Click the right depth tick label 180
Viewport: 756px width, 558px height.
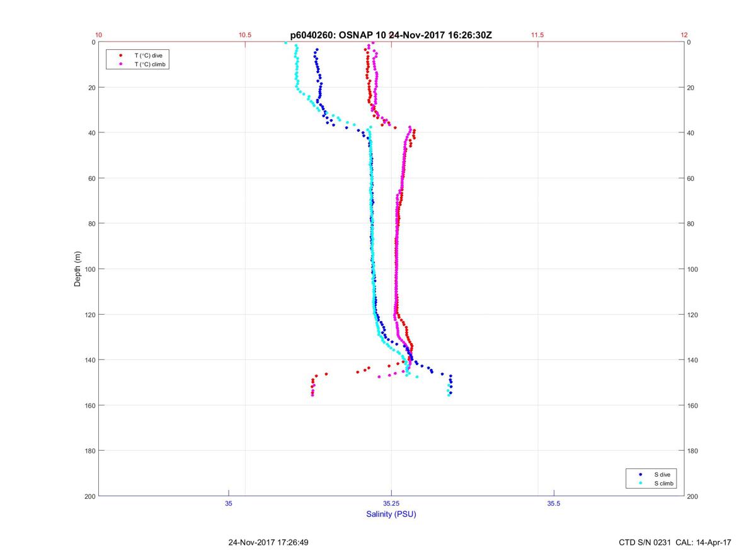(692, 451)
